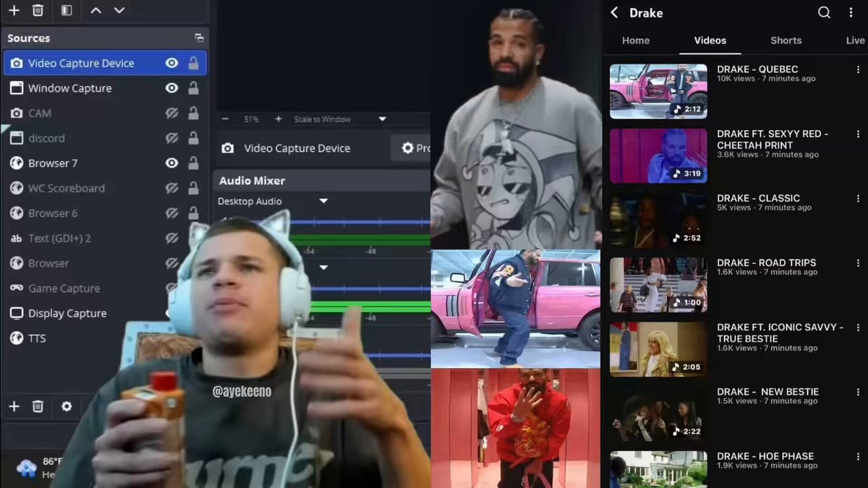Image resolution: width=868 pixels, height=488 pixels.
Task: Open DRAKE - HOE PHASE video title
Action: tap(765, 456)
